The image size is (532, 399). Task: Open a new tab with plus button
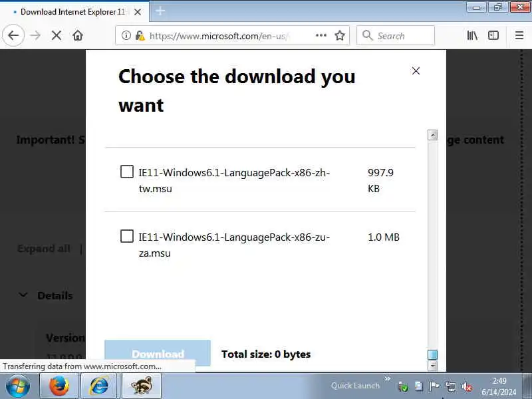coord(160,11)
